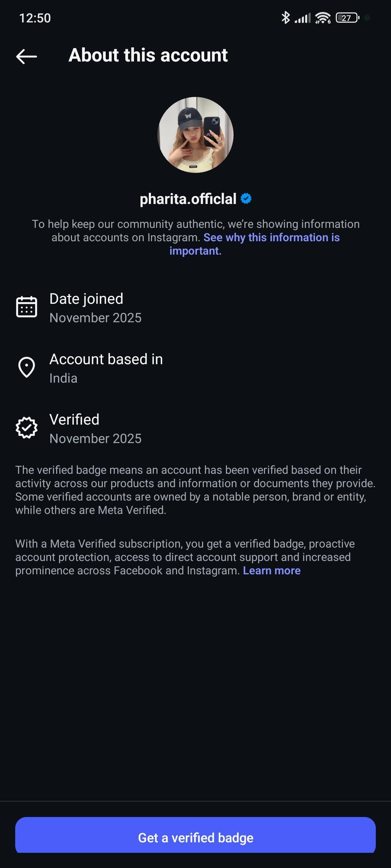Tap the blue verified badge beside username
Screen dimensions: 391x868
pyautogui.click(x=246, y=199)
